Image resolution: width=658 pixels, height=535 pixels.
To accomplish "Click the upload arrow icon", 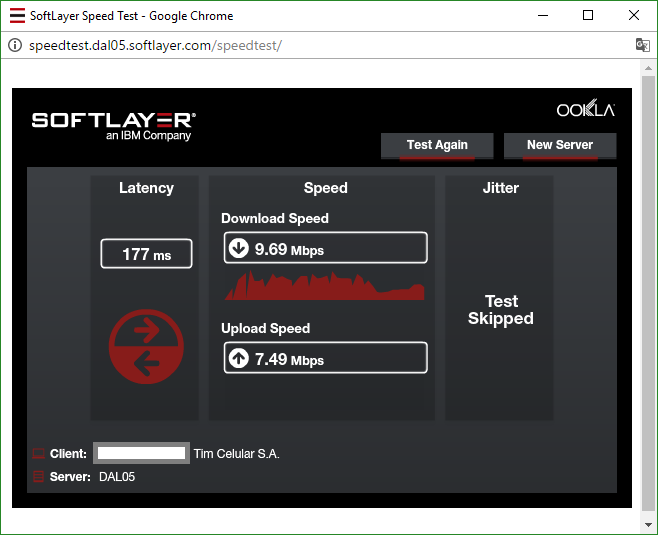I will (239, 359).
